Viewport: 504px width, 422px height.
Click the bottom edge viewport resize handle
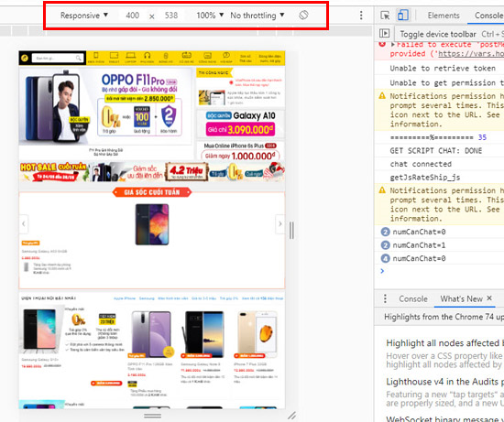(x=152, y=416)
